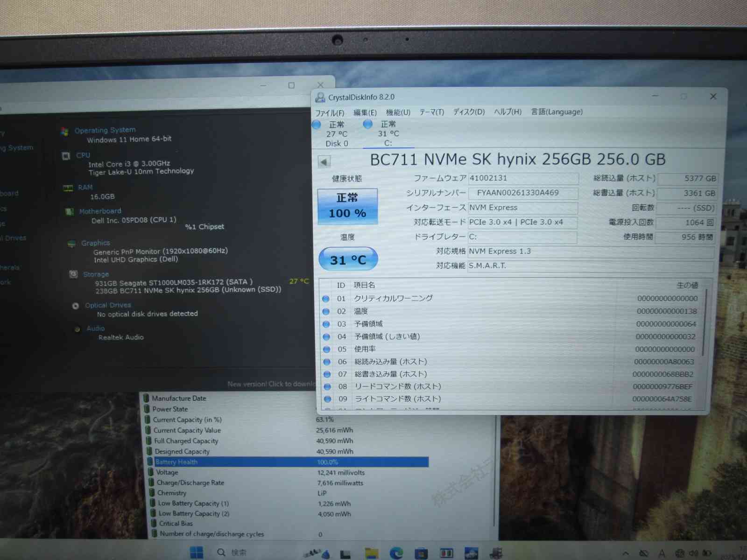Click the rotation rate value ---- (SSD)

(x=687, y=208)
